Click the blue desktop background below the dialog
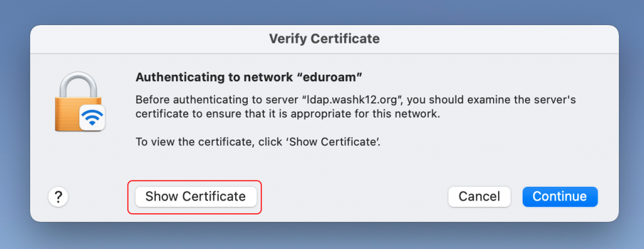 pos(322,236)
